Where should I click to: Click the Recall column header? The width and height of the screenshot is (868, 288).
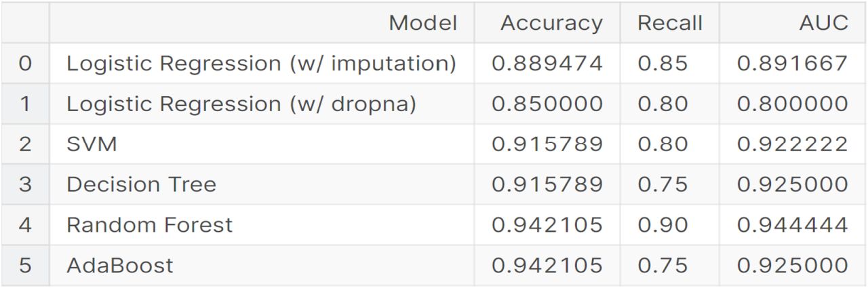(x=669, y=23)
